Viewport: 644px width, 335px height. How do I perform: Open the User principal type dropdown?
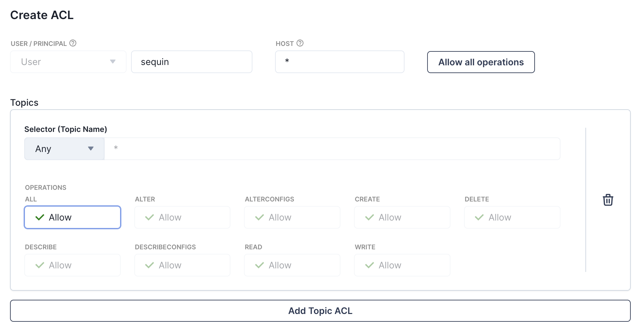[x=68, y=62]
